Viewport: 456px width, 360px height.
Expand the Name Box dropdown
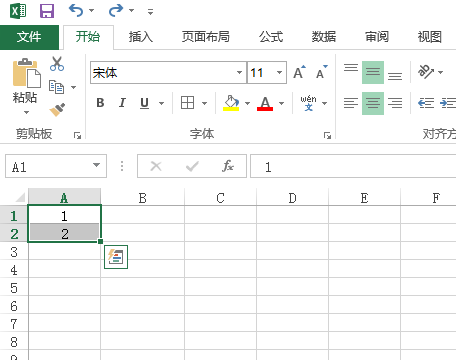pos(96,165)
